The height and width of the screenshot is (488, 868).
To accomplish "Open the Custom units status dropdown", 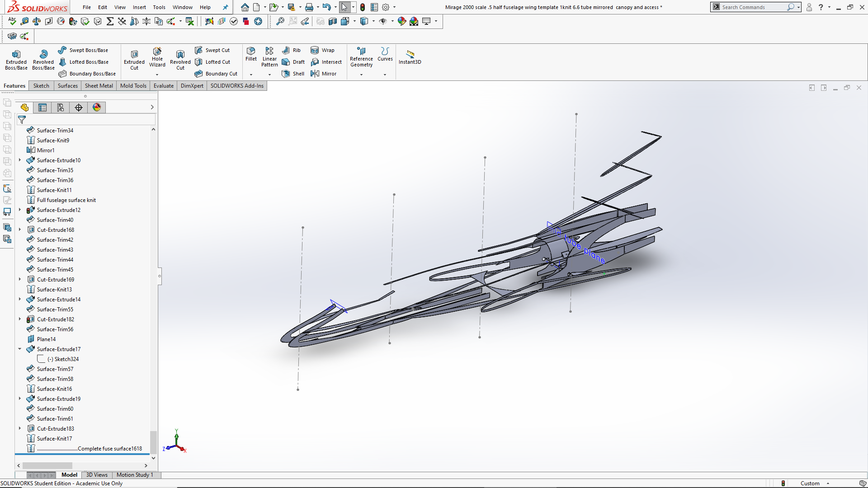I will tap(815, 483).
